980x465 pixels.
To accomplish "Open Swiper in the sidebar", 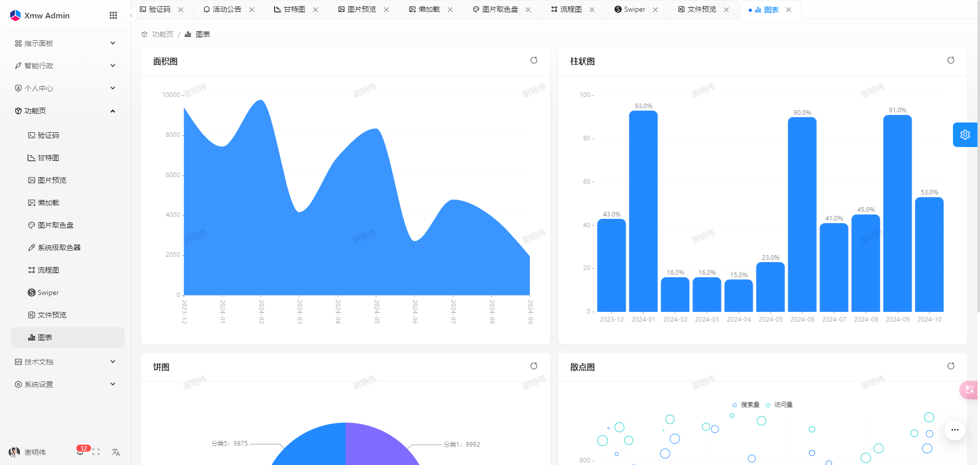I will (68, 292).
